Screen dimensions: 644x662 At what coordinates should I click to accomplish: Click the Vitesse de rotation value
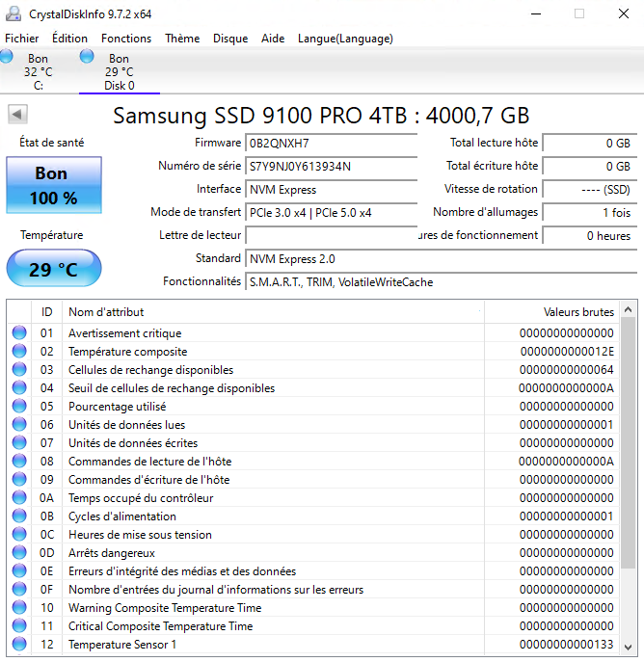click(x=589, y=190)
